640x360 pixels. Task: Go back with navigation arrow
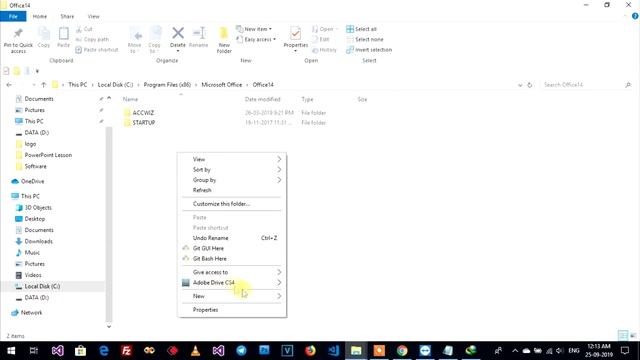(9, 85)
